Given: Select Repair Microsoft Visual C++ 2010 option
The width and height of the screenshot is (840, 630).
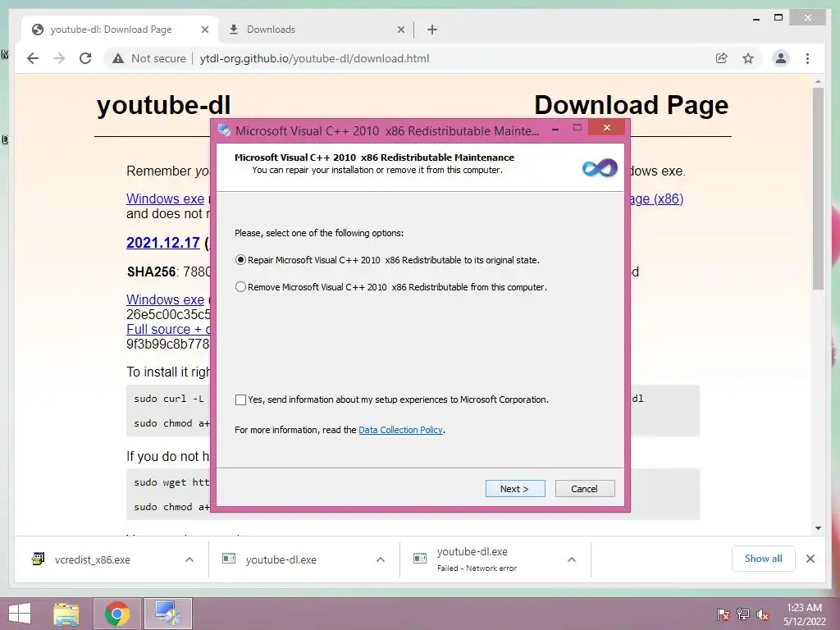Looking at the screenshot, I should 387,260.
